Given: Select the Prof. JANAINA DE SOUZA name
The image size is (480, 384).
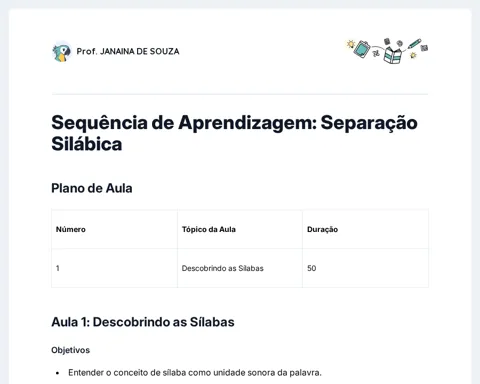Looking at the screenshot, I should 128,51.
